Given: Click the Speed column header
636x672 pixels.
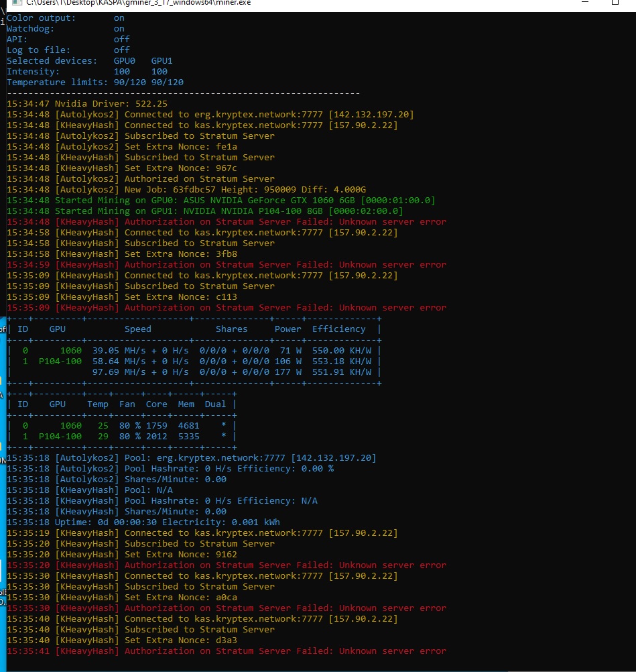Looking at the screenshot, I should click(137, 329).
